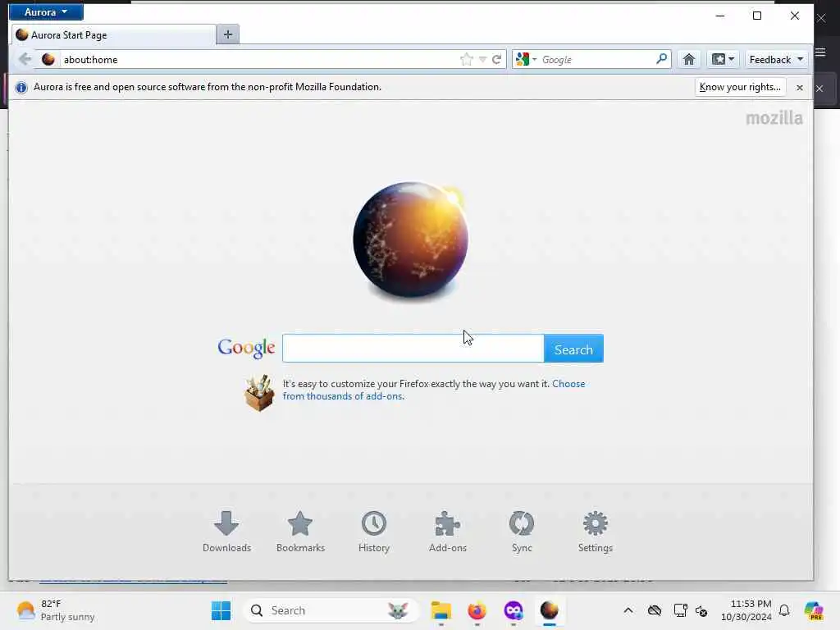Click the toolbar search magnifier icon
The image size is (840, 630).
tap(662, 59)
